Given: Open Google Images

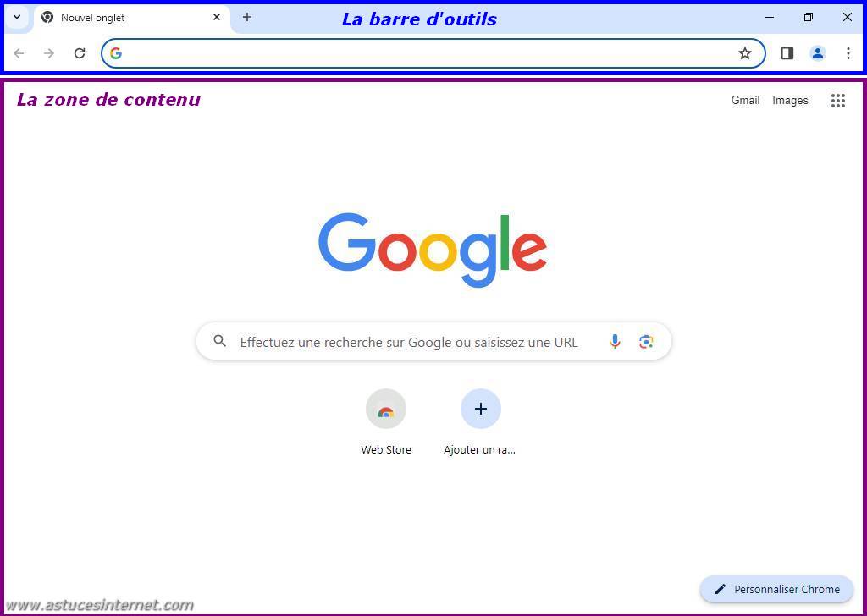Looking at the screenshot, I should pyautogui.click(x=789, y=100).
